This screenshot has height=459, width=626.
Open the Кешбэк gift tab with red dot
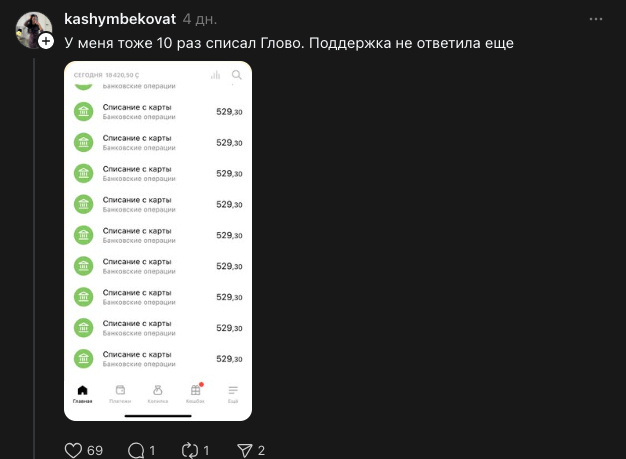(x=195, y=394)
